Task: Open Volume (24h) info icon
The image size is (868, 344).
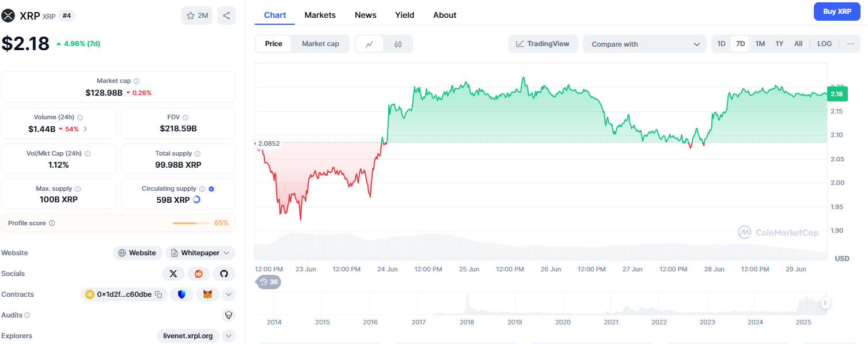Action: click(80, 118)
